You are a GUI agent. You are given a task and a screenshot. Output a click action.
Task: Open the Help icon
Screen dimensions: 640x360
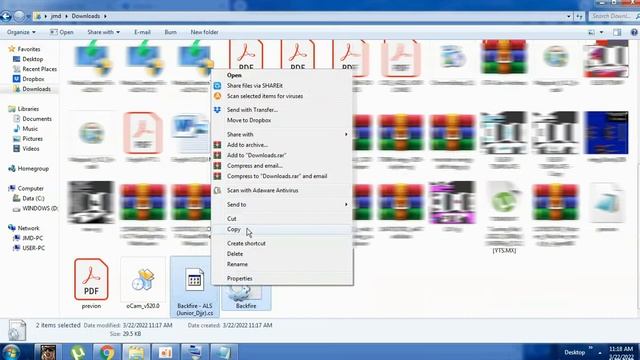[x=634, y=32]
